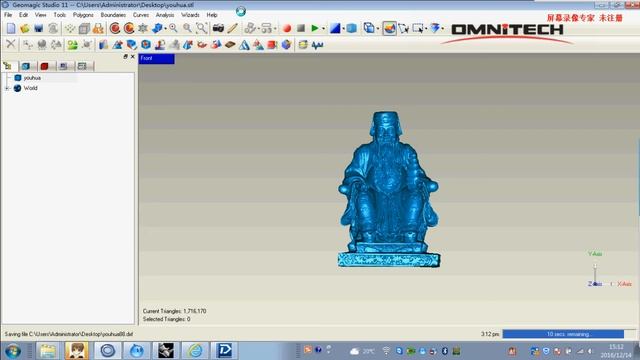Click the green people icon in second toolbar
The height and width of the screenshot is (360, 640).
(73, 44)
